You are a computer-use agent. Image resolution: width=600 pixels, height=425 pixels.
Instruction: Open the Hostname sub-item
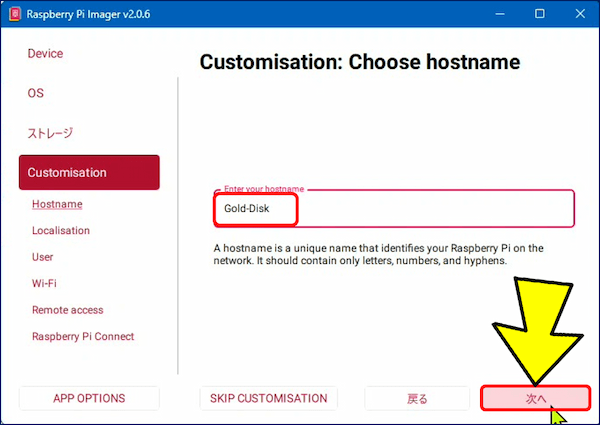(57, 204)
